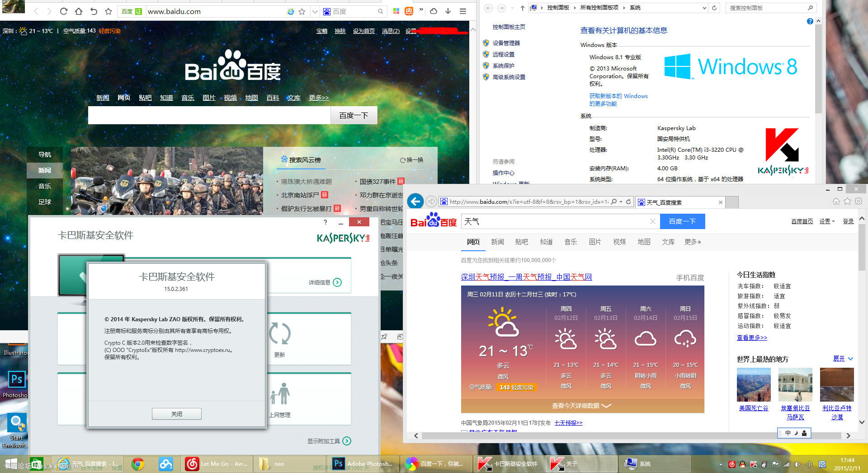Close the Kaspersky about dialog via 关闭
The image size is (868, 473).
(177, 414)
